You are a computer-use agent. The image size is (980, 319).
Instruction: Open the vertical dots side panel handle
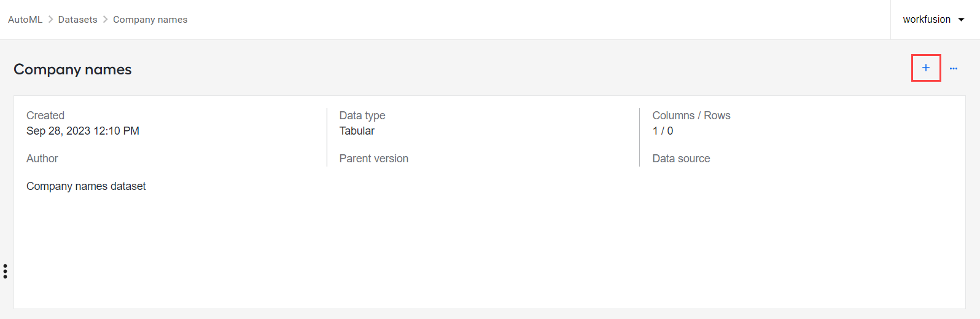point(5,271)
